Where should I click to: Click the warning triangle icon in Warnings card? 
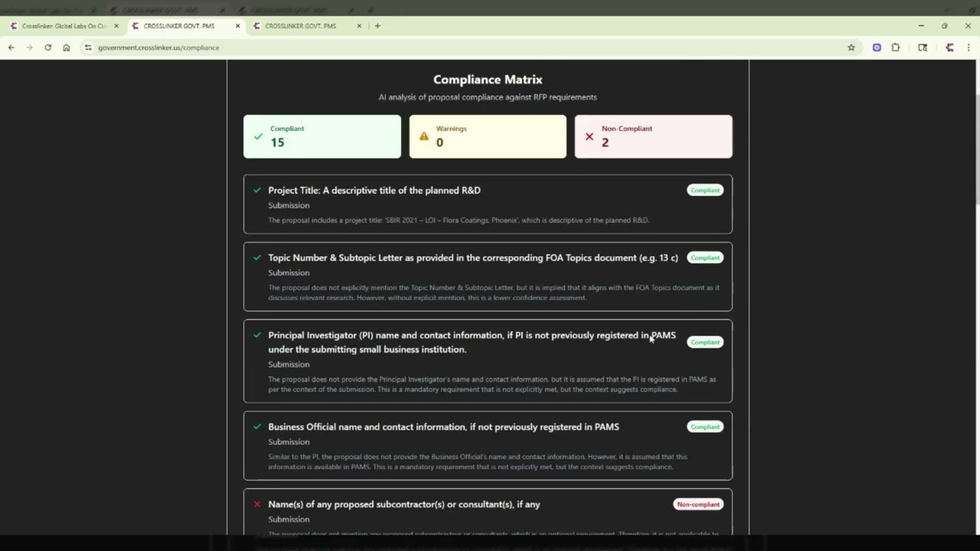pyautogui.click(x=424, y=137)
